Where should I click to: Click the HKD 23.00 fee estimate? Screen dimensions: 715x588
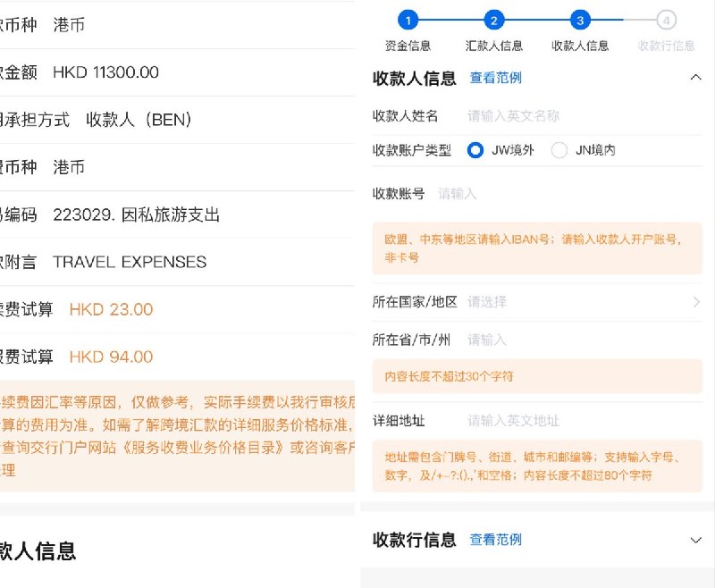pos(111,309)
